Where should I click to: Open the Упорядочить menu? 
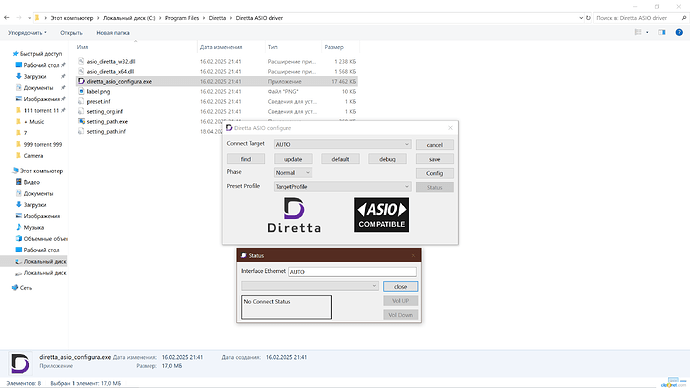click(x=27, y=33)
